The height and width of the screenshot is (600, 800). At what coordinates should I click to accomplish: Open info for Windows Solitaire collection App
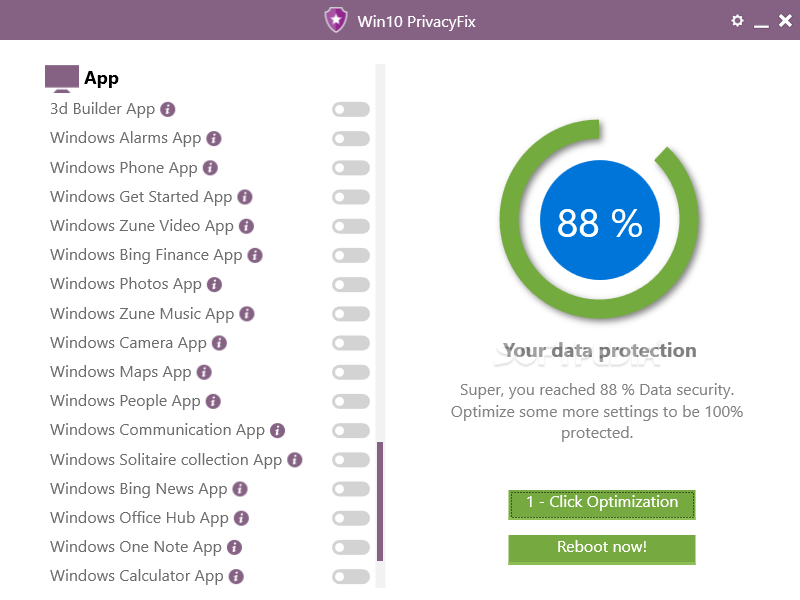pyautogui.click(x=295, y=460)
